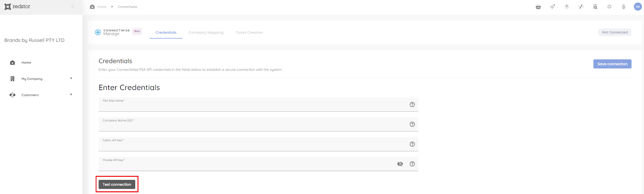This screenshot has height=194, width=644.
Task: Show notifications via the bell icon
Action: (623, 7)
